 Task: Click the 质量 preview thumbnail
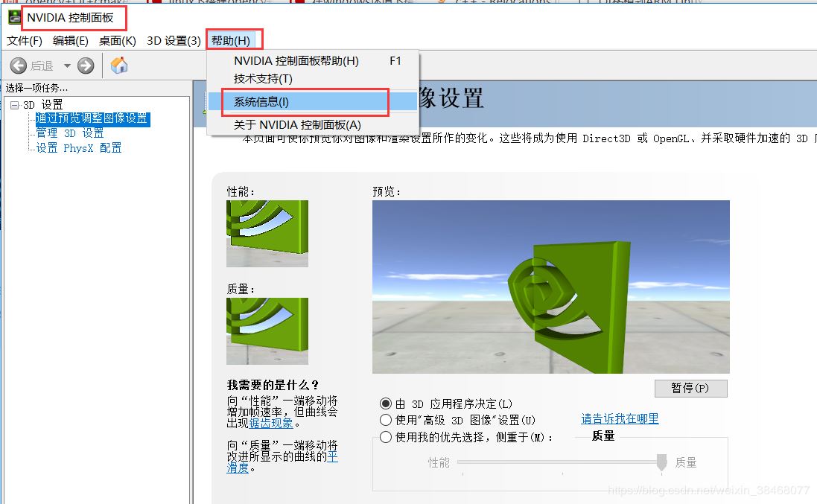(267, 331)
